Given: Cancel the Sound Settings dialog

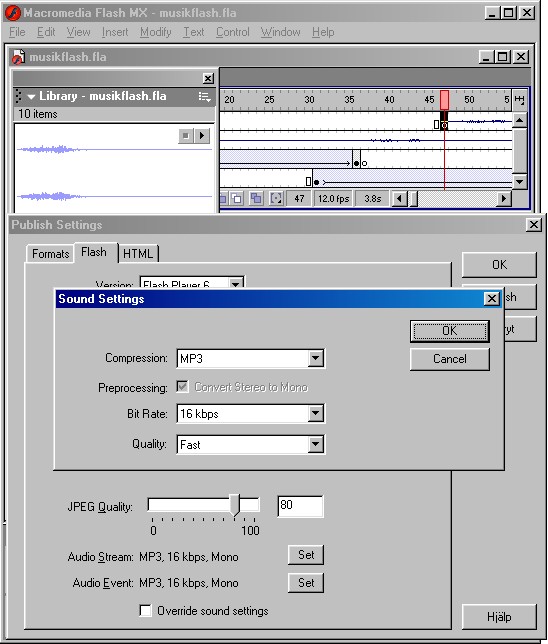Looking at the screenshot, I should pyautogui.click(x=449, y=359).
